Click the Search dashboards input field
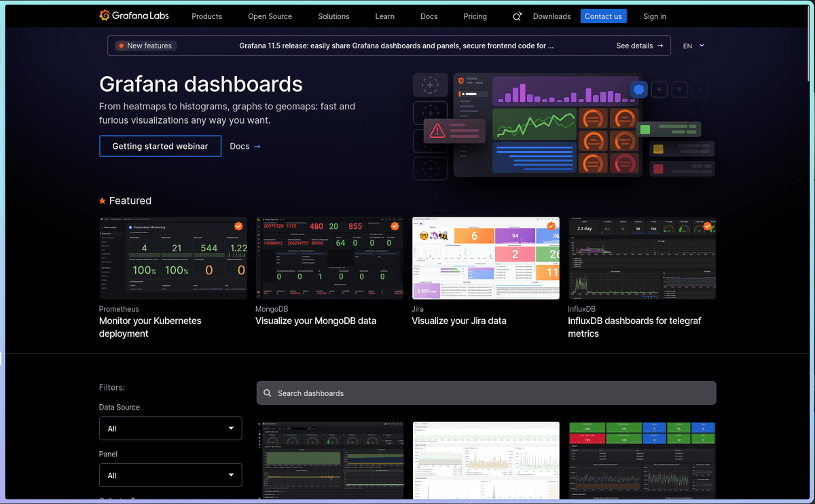Viewport: 815px width, 504px height. pos(486,393)
